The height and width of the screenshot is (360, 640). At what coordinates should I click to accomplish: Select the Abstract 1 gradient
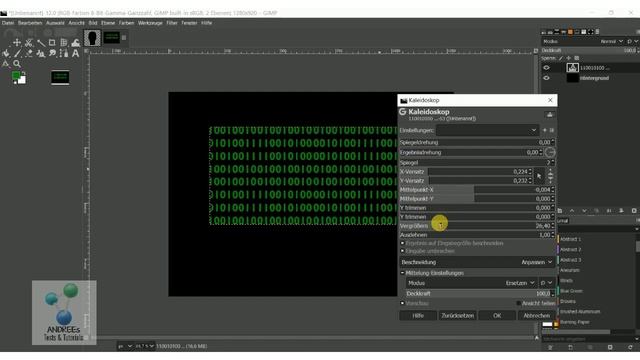[x=570, y=239]
